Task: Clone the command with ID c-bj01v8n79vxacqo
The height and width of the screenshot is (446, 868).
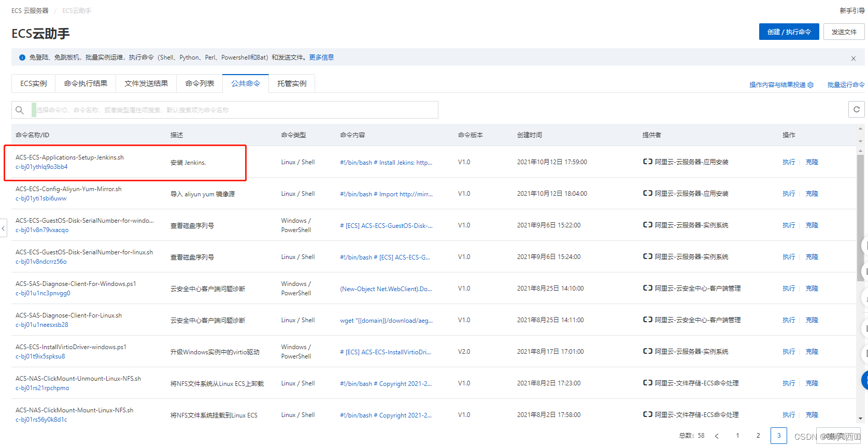Action: [812, 225]
